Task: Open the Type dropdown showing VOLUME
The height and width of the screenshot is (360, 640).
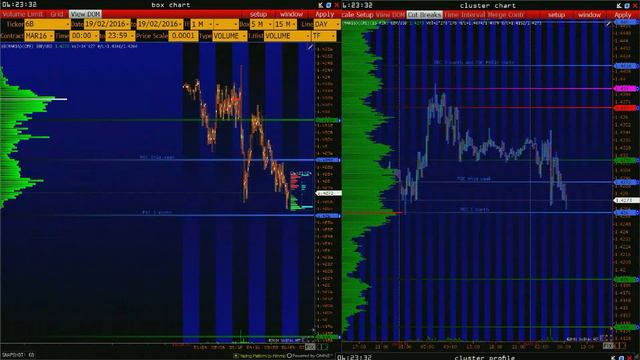Action: pos(230,36)
